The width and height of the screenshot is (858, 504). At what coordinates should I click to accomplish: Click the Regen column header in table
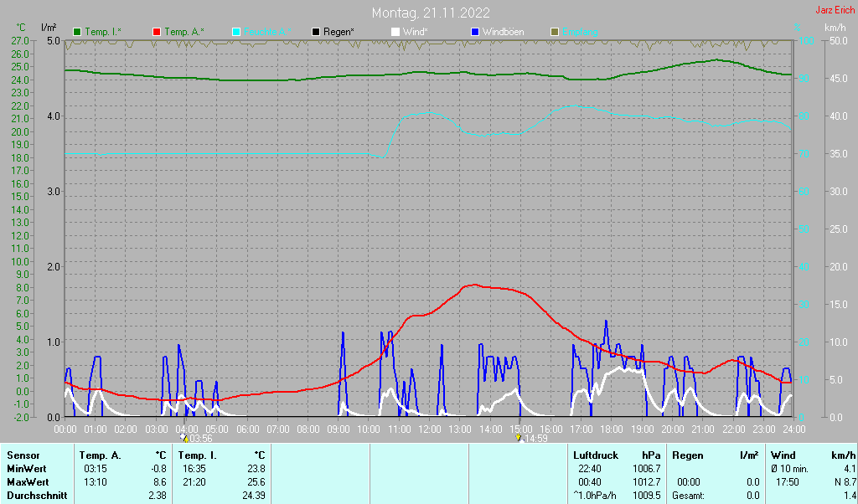tap(687, 455)
